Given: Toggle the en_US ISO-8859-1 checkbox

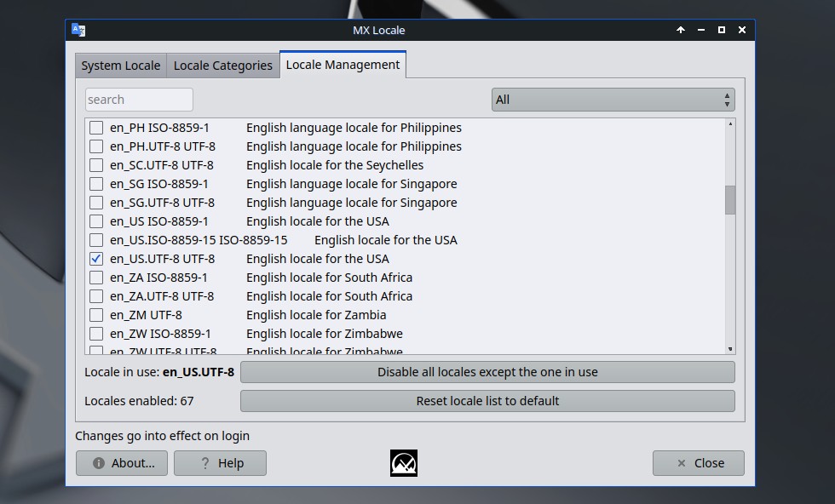Looking at the screenshot, I should tap(95, 221).
